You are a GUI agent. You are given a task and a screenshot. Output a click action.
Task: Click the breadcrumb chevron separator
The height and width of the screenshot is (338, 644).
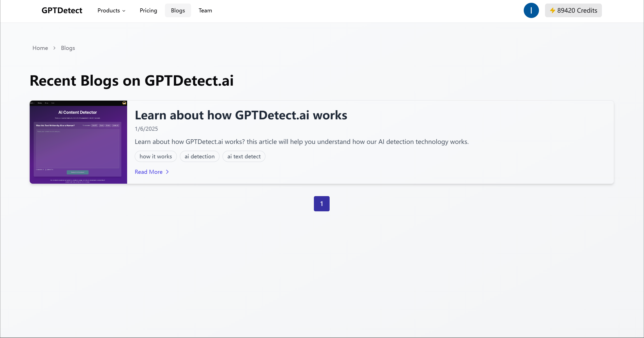click(x=54, y=48)
